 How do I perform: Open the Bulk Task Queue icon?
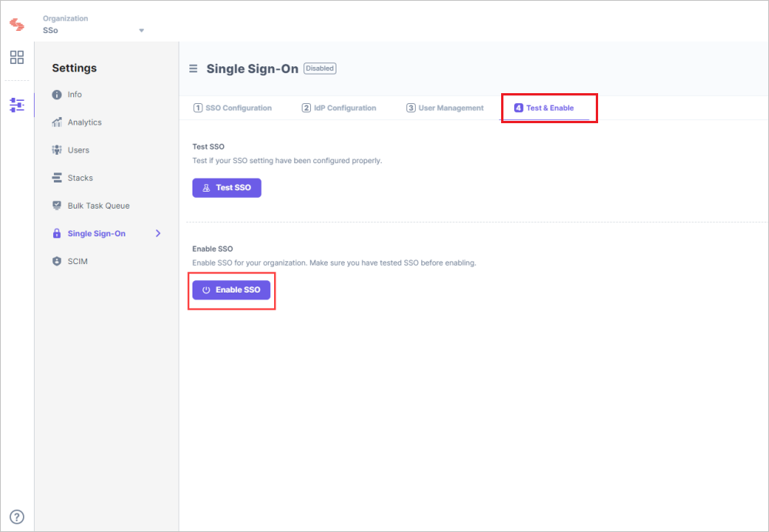[x=57, y=205]
